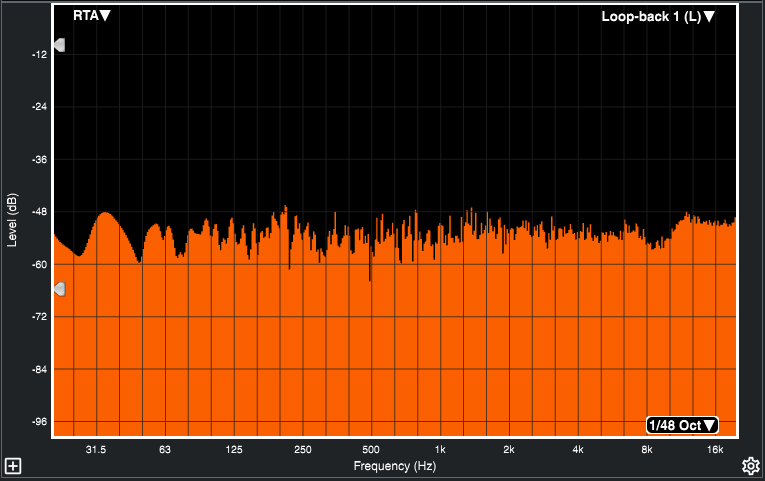This screenshot has height=481, width=765.
Task: Click the 31.5 frequency axis tick label
Action: click(96, 450)
